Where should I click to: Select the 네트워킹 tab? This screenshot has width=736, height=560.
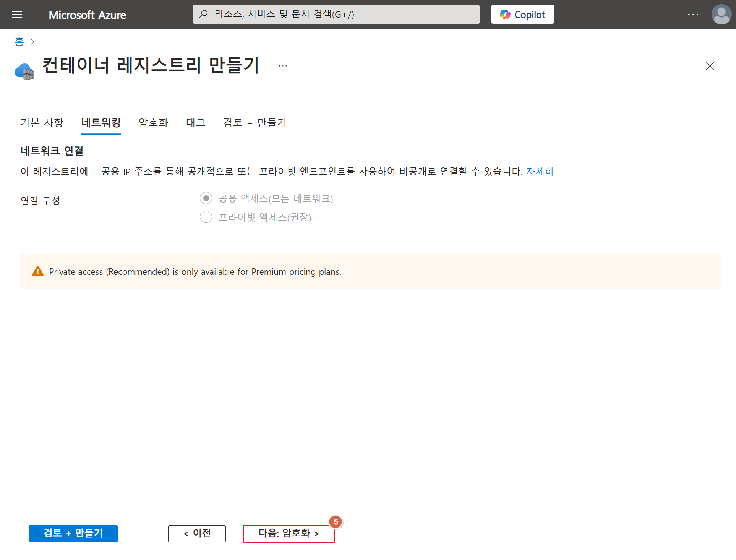[x=101, y=123]
